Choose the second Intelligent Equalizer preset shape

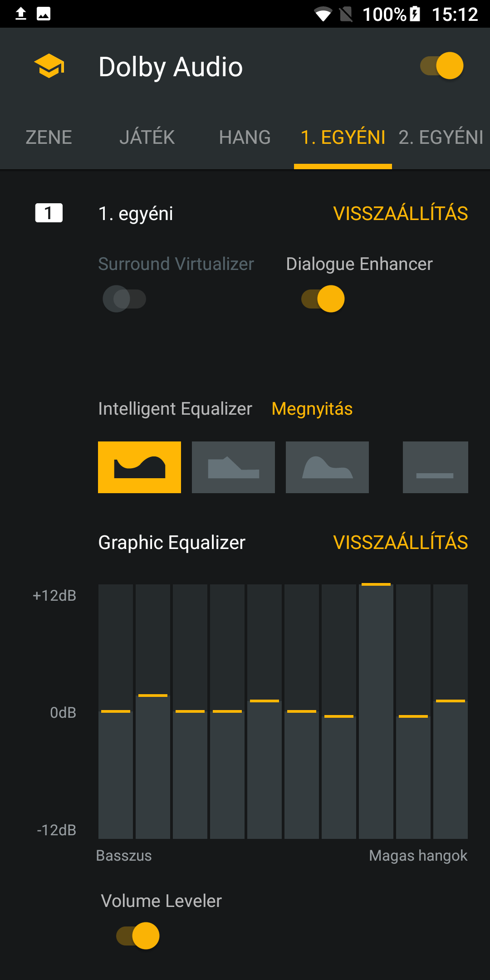click(233, 467)
